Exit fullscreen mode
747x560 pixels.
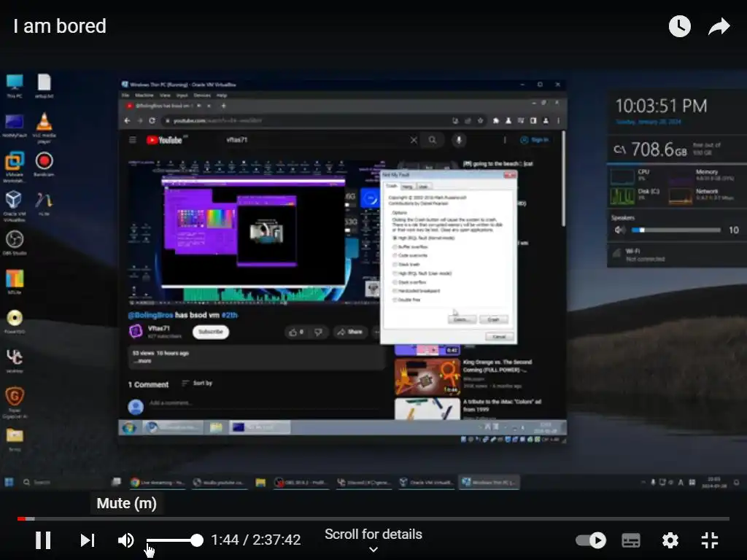point(709,540)
